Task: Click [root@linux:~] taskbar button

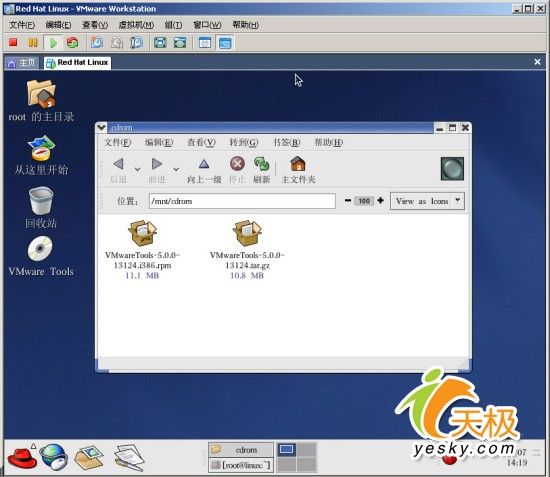Action: click(241, 465)
